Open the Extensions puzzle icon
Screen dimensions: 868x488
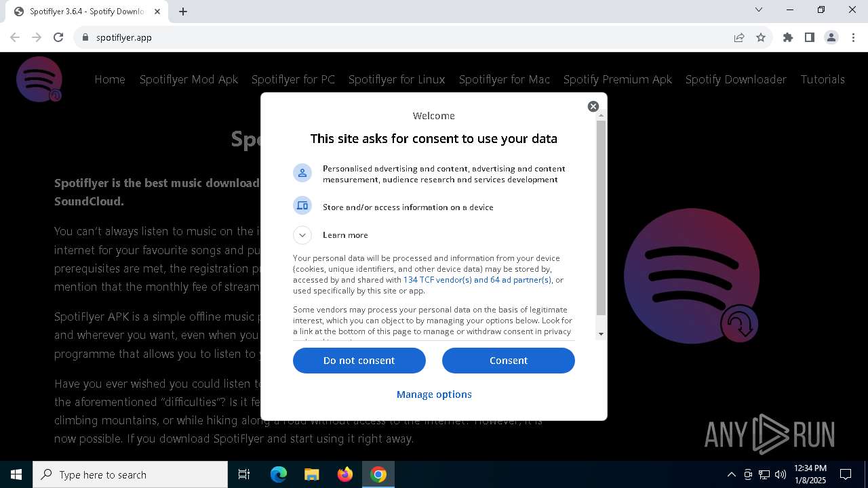(788, 37)
